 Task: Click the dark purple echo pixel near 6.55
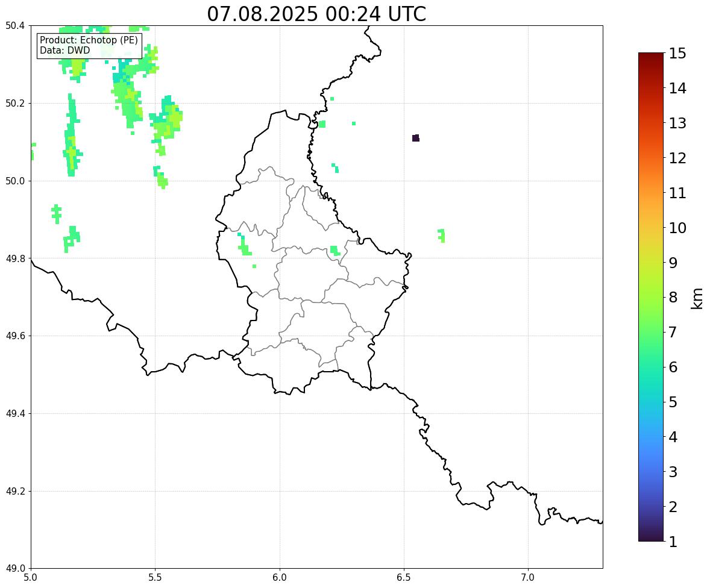pyautogui.click(x=416, y=138)
